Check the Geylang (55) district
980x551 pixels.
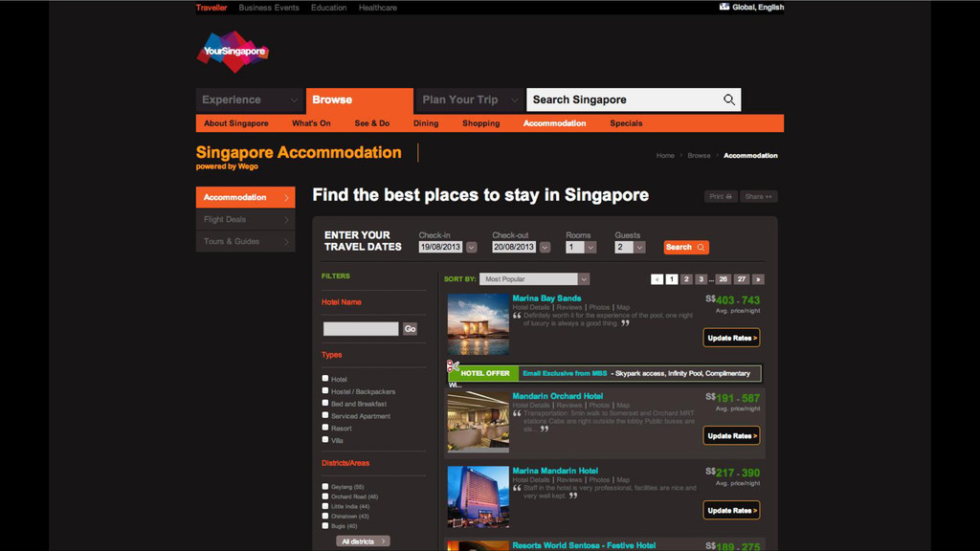pyautogui.click(x=325, y=486)
